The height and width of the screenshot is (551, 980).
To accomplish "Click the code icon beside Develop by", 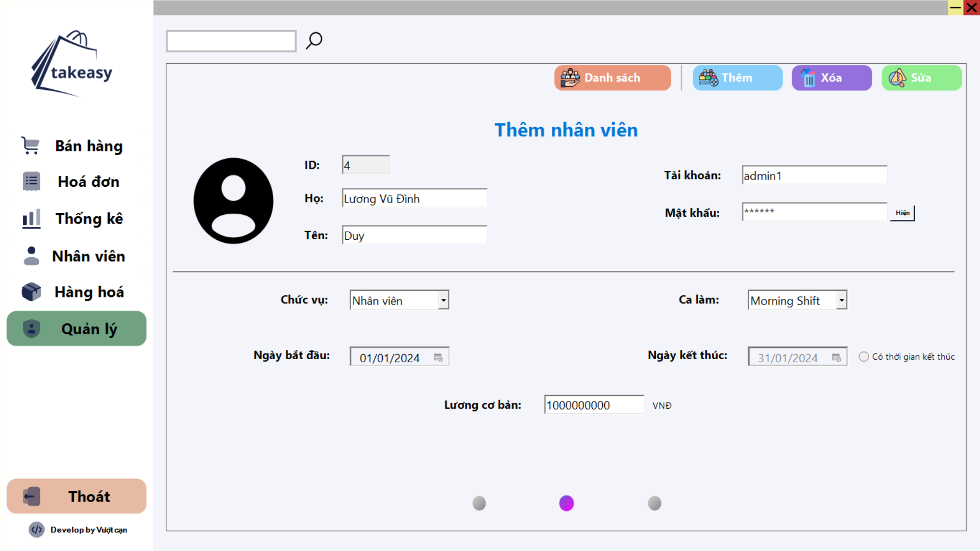I will point(36,530).
